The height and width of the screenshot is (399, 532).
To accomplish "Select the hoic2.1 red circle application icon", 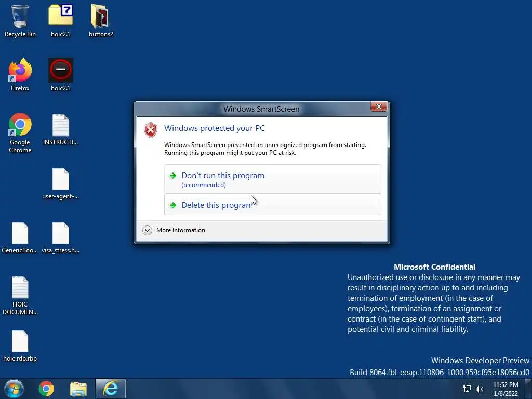I will point(60,75).
